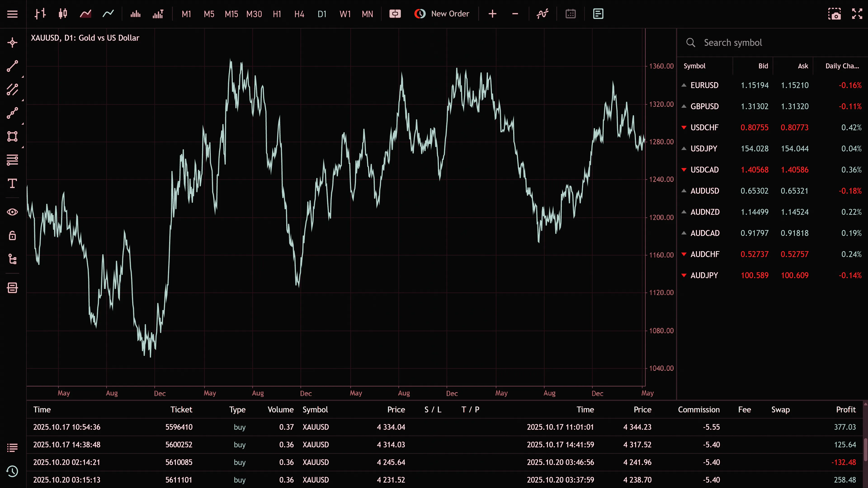Expand the trendline tool variants triangle
This screenshot has height=488, width=868.
(x=23, y=77)
